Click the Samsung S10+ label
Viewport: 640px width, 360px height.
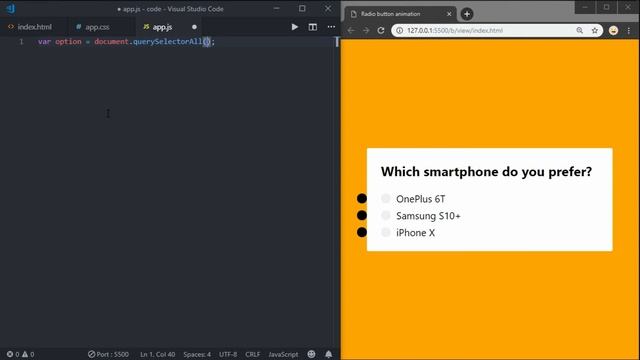click(428, 216)
